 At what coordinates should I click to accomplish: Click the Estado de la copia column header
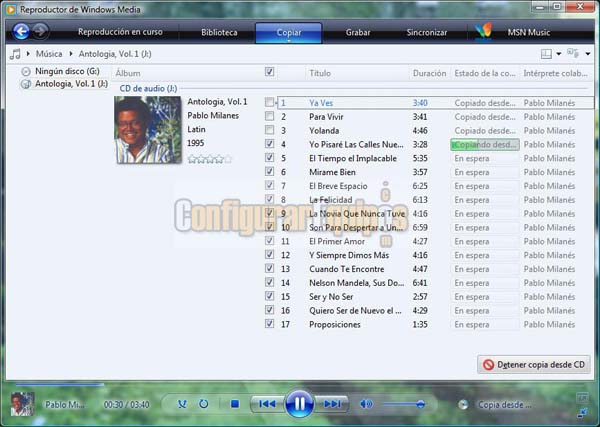(485, 73)
